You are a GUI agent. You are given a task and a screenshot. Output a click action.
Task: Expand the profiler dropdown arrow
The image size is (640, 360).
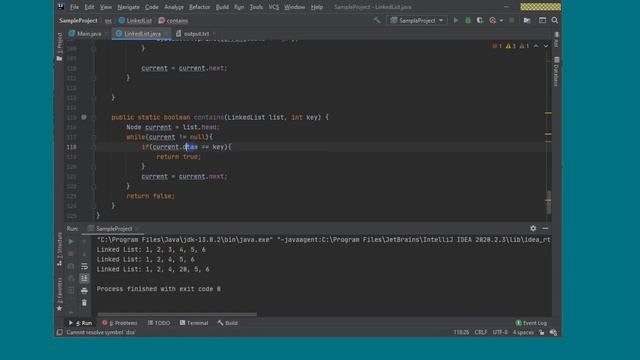point(501,20)
